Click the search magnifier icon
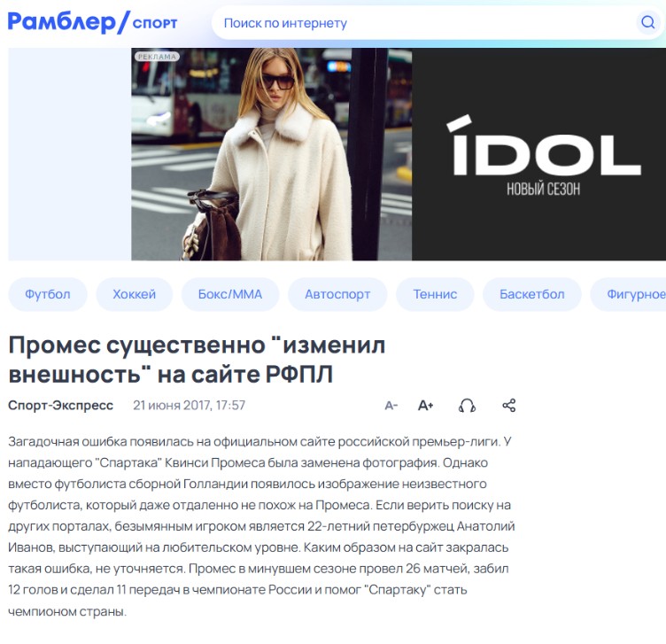 647,22
